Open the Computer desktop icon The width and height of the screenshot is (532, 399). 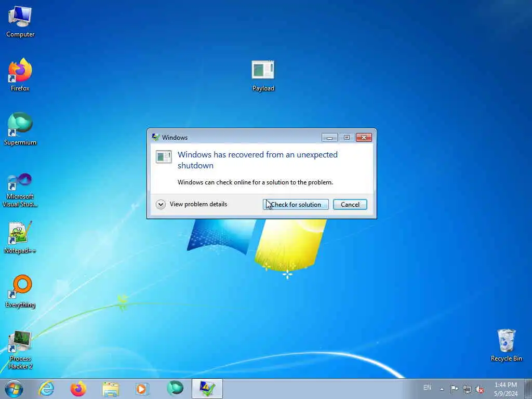pos(20,21)
